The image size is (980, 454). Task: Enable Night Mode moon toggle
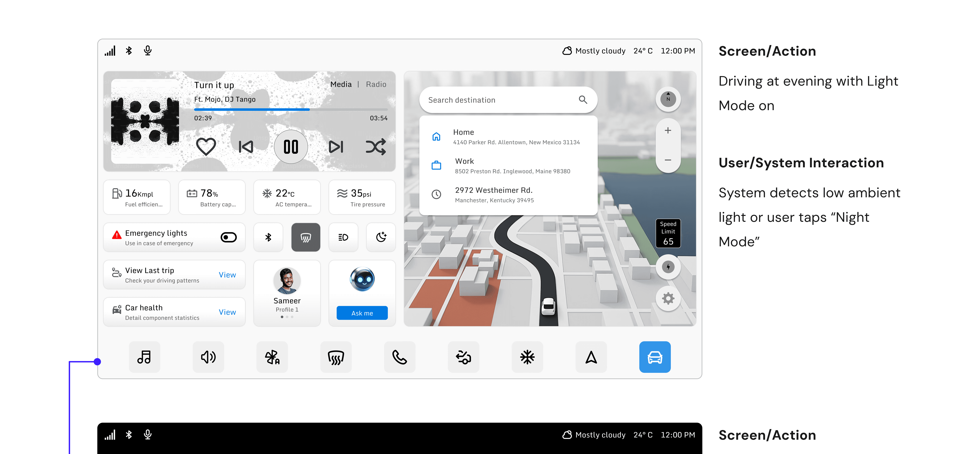click(x=381, y=237)
